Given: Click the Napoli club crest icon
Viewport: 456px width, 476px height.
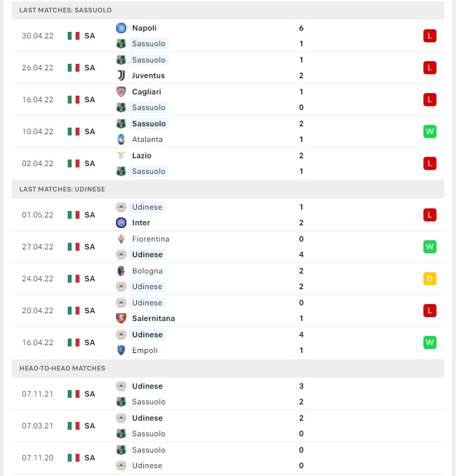Looking at the screenshot, I should (121, 28).
